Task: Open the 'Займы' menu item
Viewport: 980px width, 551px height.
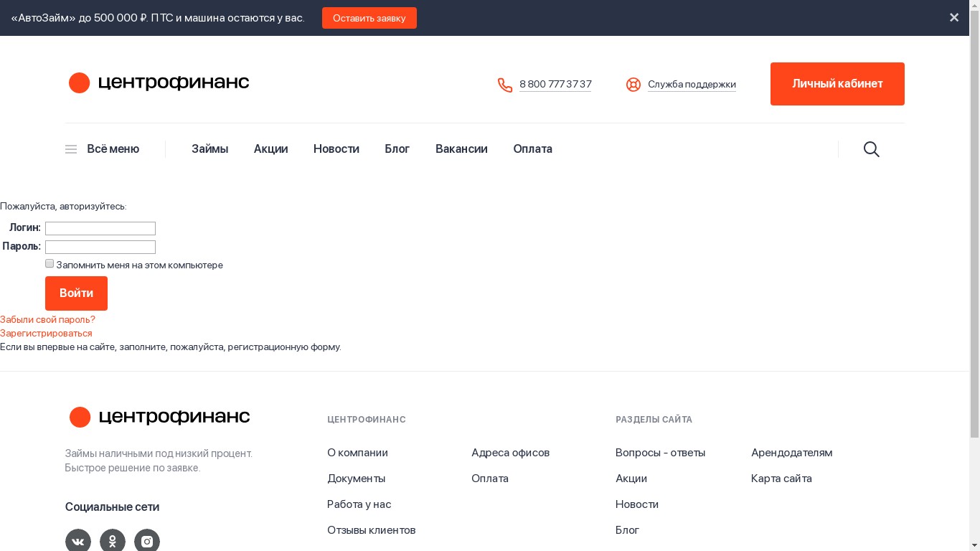Action: (209, 149)
